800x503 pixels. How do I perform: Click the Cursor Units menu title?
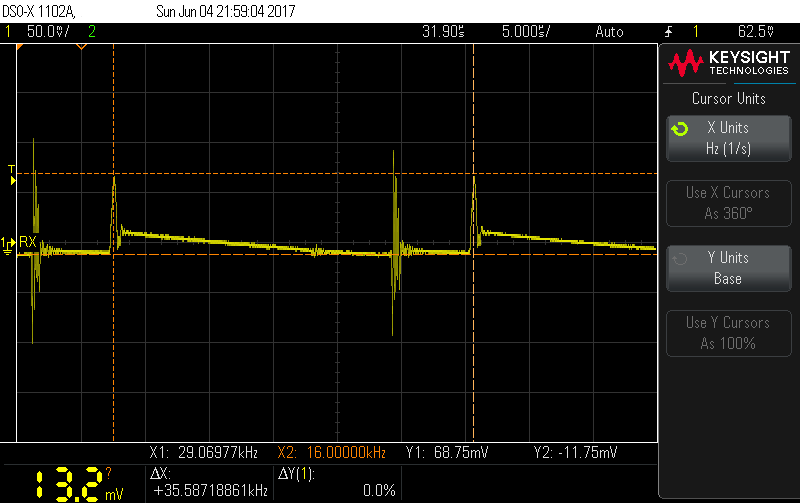729,98
